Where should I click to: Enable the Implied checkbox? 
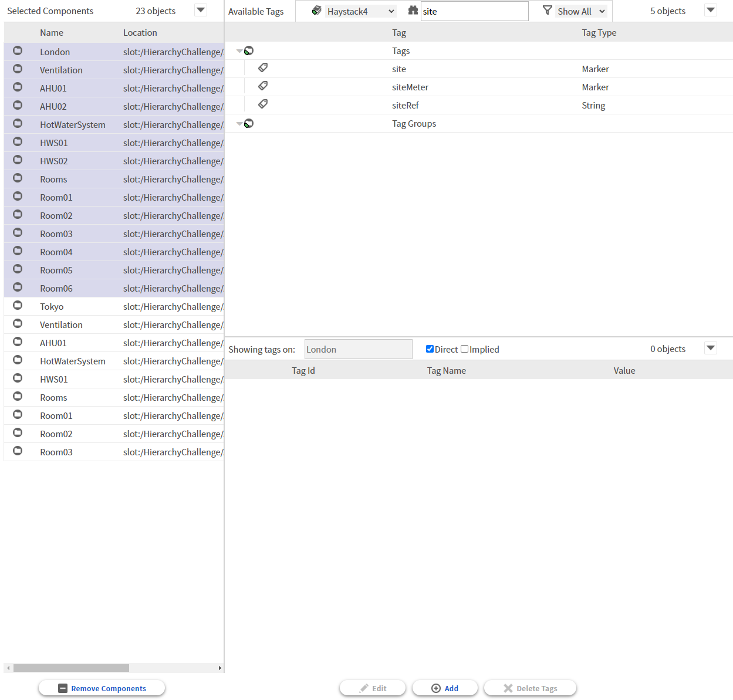[464, 349]
